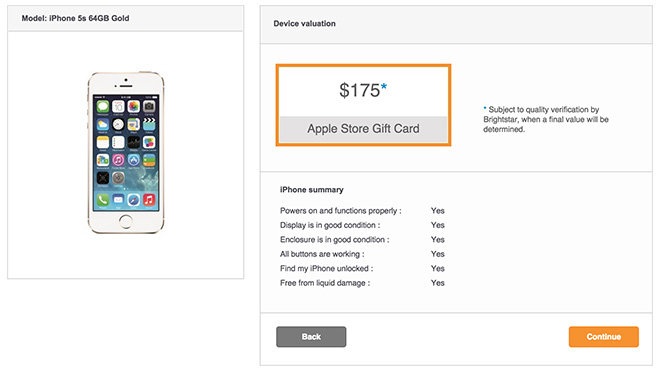Click the green Phone icon in the iPhone dock
The image size is (660, 371).
pyautogui.click(x=103, y=200)
